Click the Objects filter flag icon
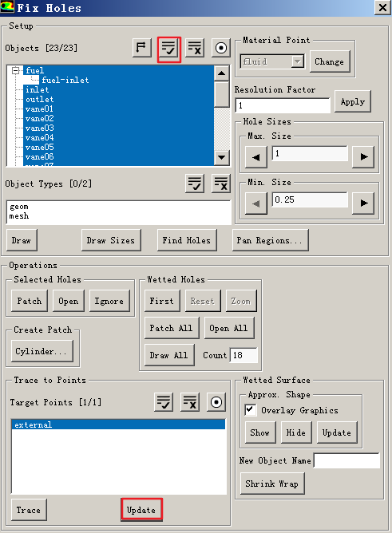 pyautogui.click(x=141, y=48)
